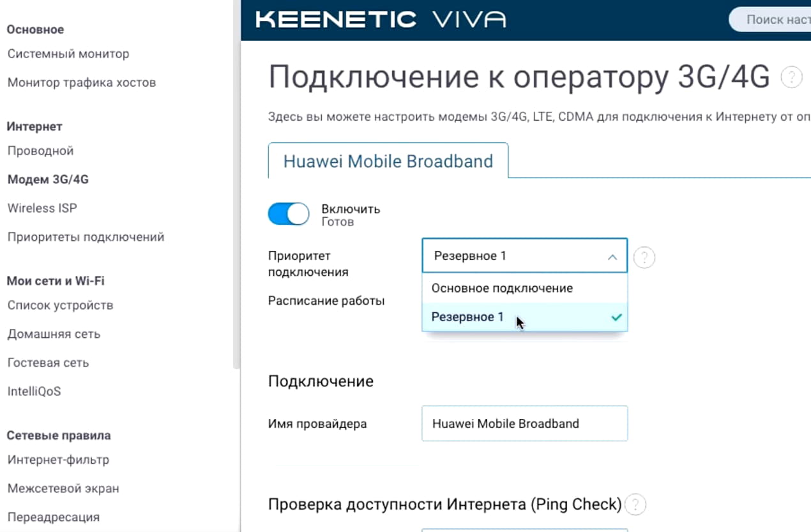The image size is (811, 532).
Task: Toggle the Включить modem switch
Action: pyautogui.click(x=289, y=215)
